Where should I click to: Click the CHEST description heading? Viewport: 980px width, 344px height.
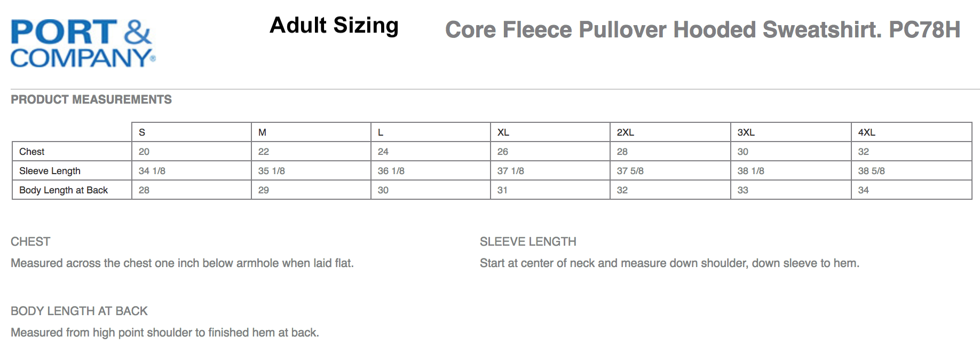[30, 241]
